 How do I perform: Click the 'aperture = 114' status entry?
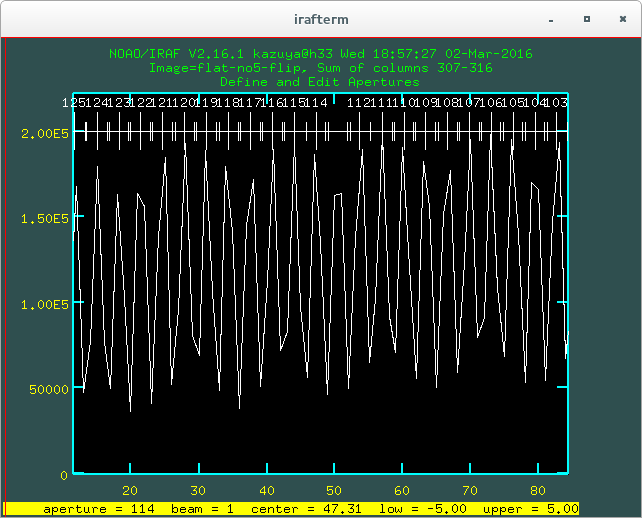[x=99, y=509]
